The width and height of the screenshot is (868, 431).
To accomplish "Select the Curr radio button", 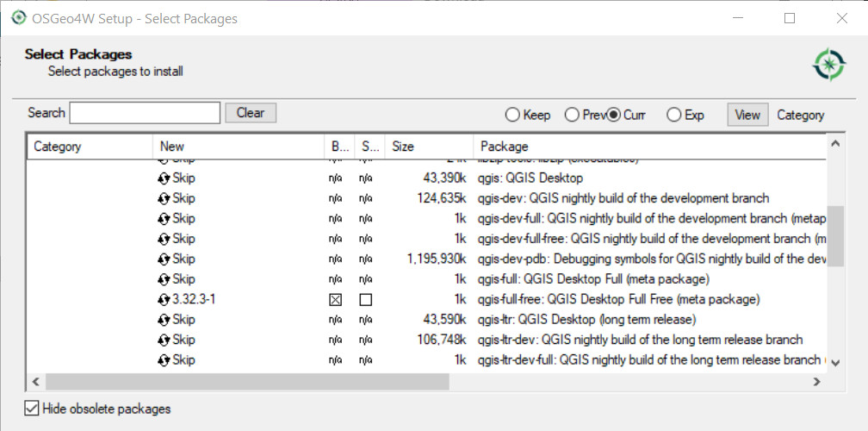I will click(613, 115).
